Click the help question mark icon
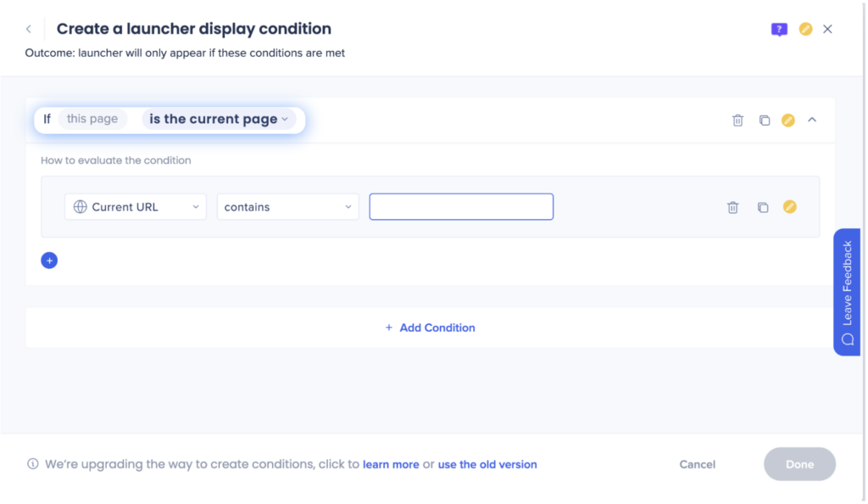868x504 pixels. click(778, 29)
